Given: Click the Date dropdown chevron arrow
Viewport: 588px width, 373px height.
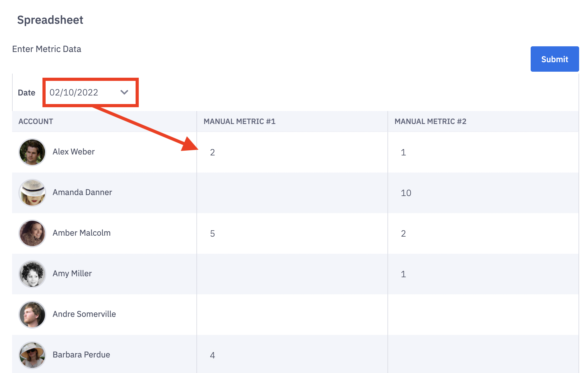Looking at the screenshot, I should pyautogui.click(x=124, y=92).
